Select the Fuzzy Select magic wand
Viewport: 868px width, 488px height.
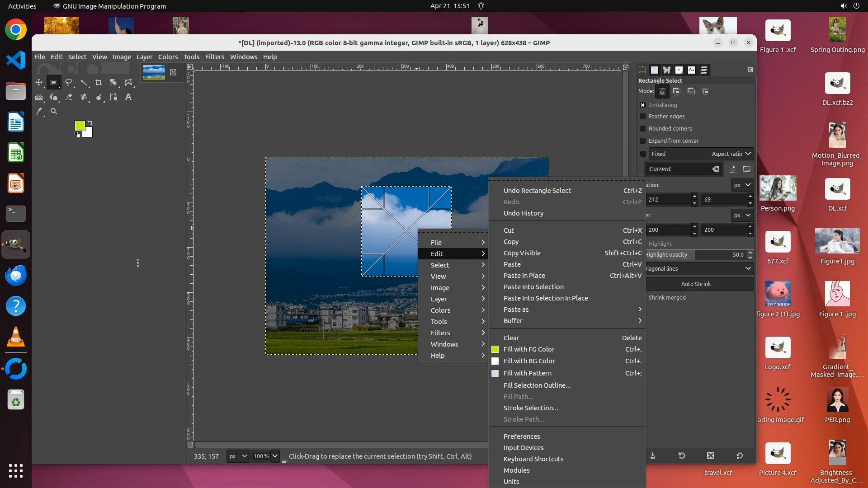point(84,82)
